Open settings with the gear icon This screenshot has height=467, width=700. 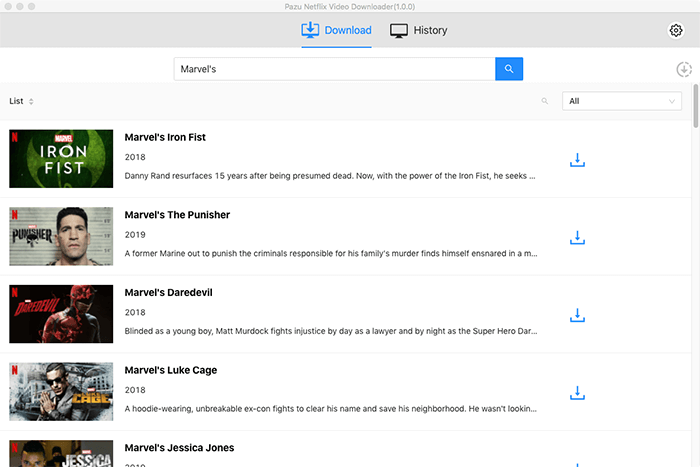pos(676,31)
